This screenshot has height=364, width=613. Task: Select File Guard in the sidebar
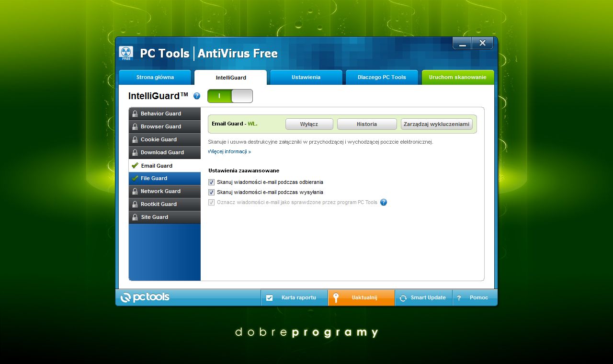(x=165, y=178)
